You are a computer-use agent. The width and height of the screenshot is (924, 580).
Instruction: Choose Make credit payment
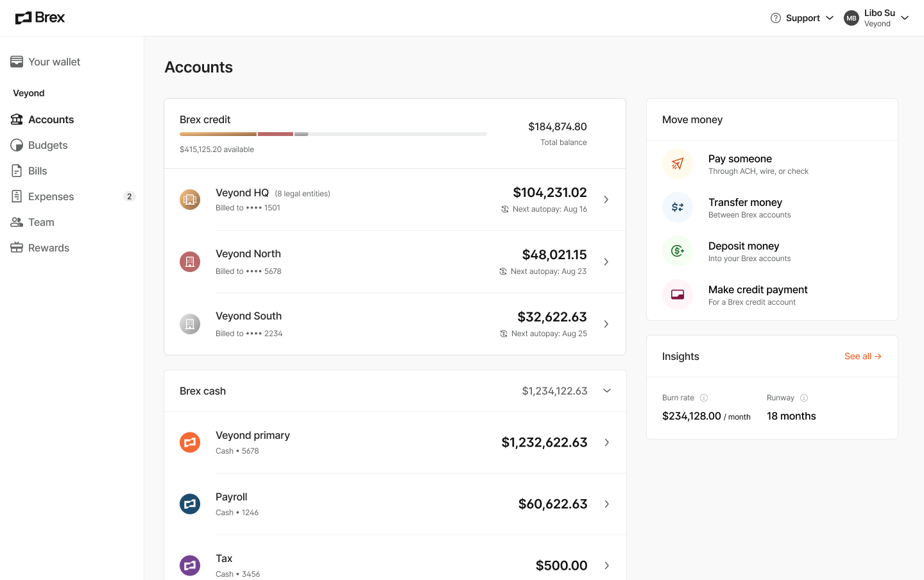[772, 294]
